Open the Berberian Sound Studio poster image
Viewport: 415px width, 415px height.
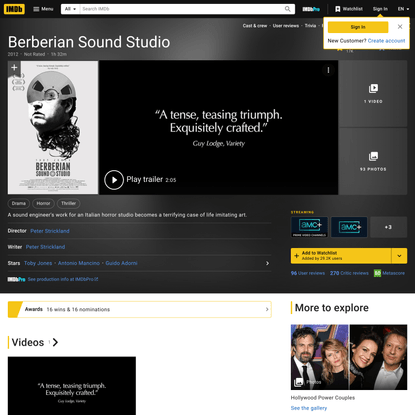coord(53,127)
